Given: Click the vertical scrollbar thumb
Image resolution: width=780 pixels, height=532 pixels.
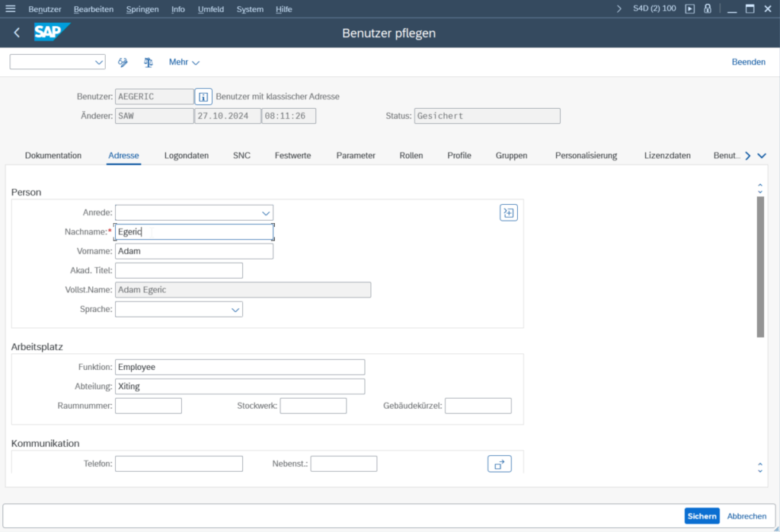Looking at the screenshot, I should click(x=760, y=267).
